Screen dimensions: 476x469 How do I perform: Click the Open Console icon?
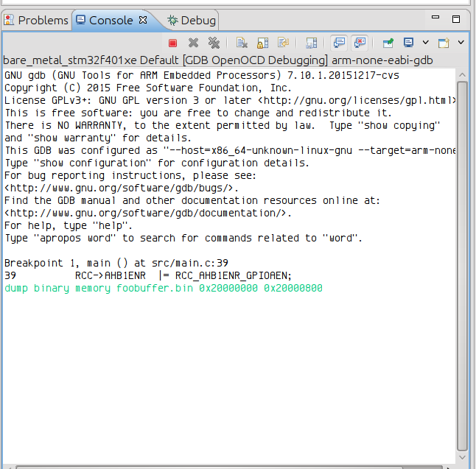point(444,43)
